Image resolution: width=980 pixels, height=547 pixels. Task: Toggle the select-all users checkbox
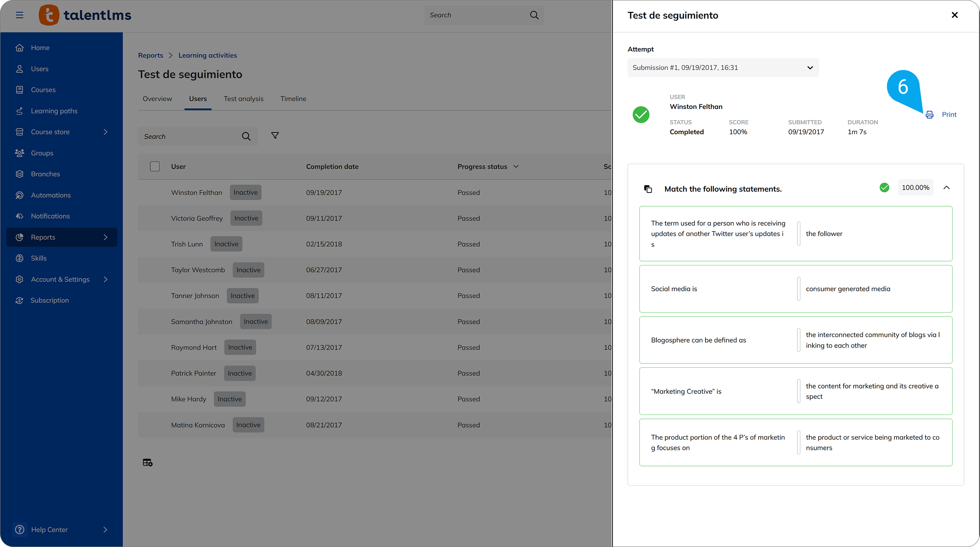[155, 167]
